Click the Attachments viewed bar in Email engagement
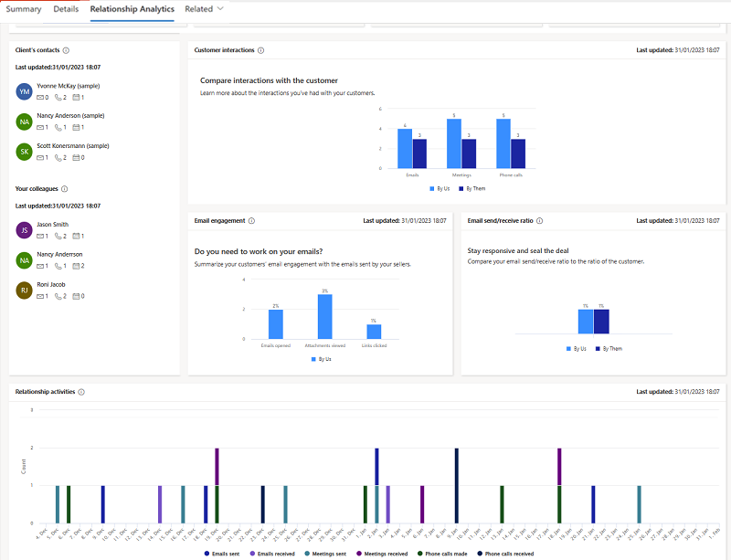The image size is (731, 560). pyautogui.click(x=324, y=316)
